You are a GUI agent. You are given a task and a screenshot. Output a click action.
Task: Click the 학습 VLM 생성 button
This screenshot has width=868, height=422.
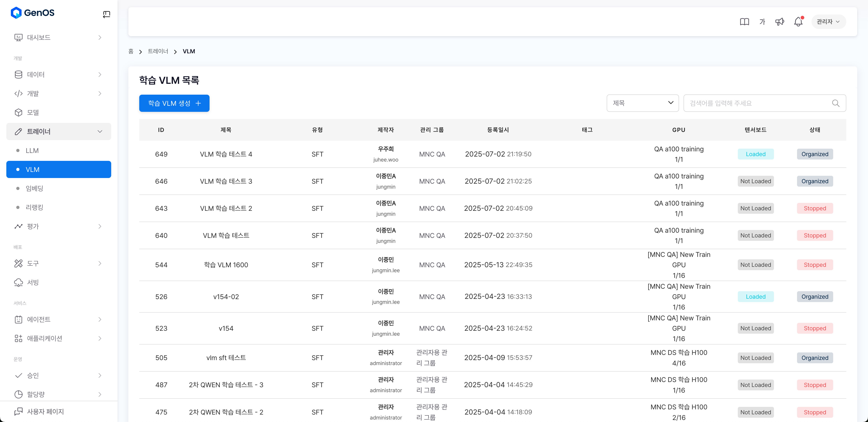pyautogui.click(x=174, y=103)
